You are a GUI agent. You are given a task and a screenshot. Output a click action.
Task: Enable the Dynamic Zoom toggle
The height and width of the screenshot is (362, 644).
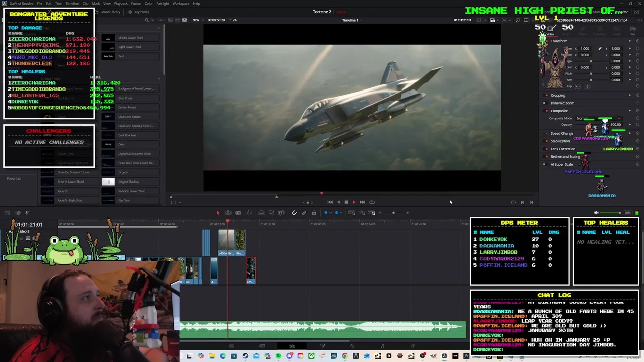pyautogui.click(x=545, y=103)
